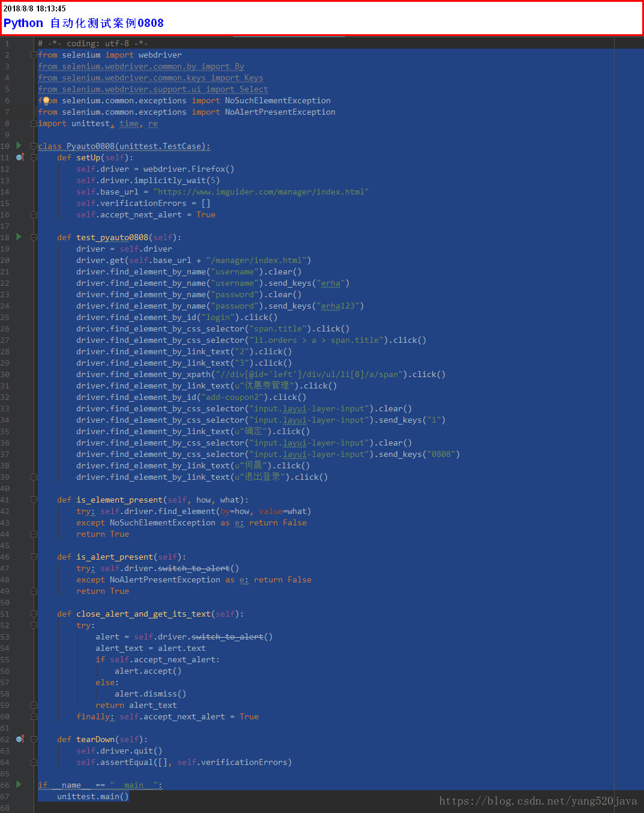
Task: Collapse the imports block at line 2
Action: 34,55
